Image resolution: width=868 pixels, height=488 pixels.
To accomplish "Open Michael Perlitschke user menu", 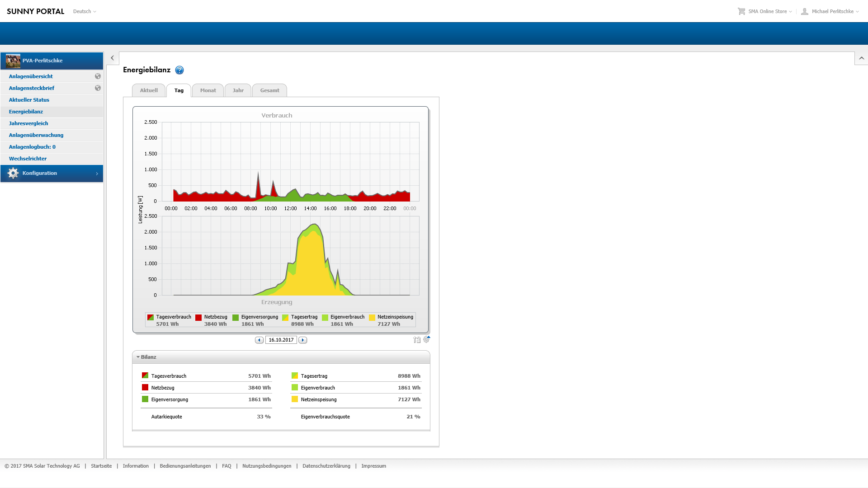I will pos(832,11).
